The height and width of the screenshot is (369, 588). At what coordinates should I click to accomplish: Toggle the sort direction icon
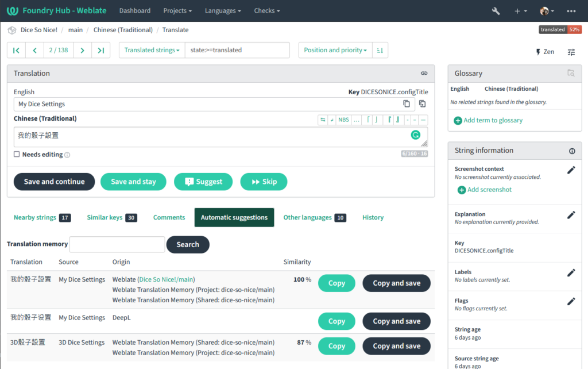point(380,51)
